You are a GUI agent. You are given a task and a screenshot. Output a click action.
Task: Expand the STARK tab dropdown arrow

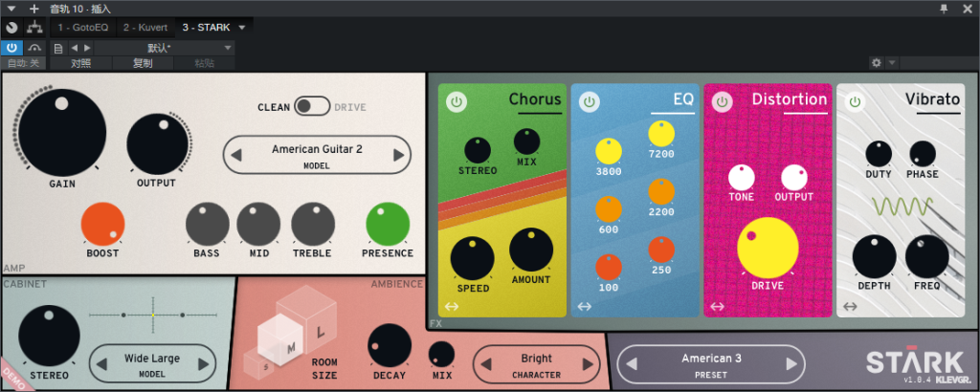tap(242, 28)
